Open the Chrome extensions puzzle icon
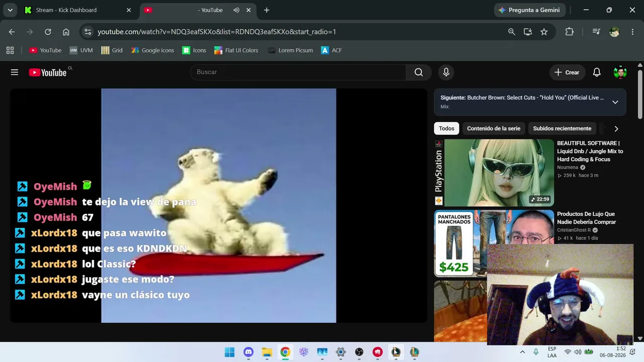 pyautogui.click(x=570, y=32)
